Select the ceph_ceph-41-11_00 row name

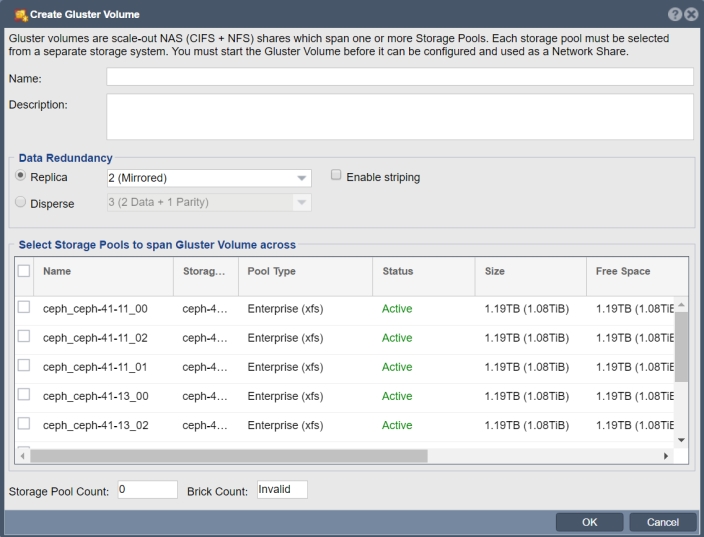tap(95, 309)
